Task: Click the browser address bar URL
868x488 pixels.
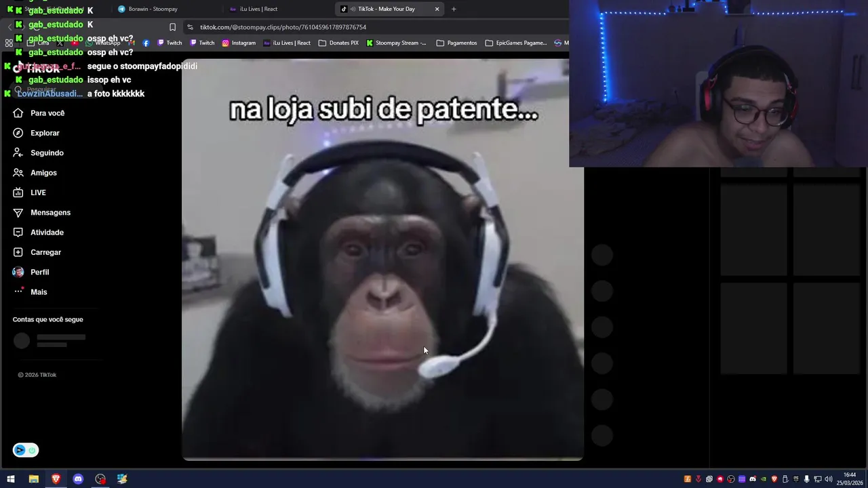Action: (283, 27)
